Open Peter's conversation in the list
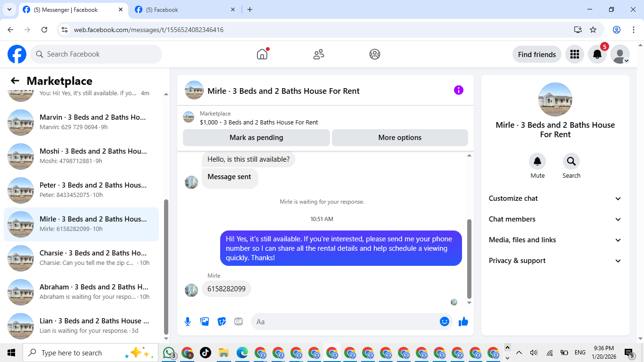Image resolution: width=644 pixels, height=362 pixels. click(x=81, y=190)
